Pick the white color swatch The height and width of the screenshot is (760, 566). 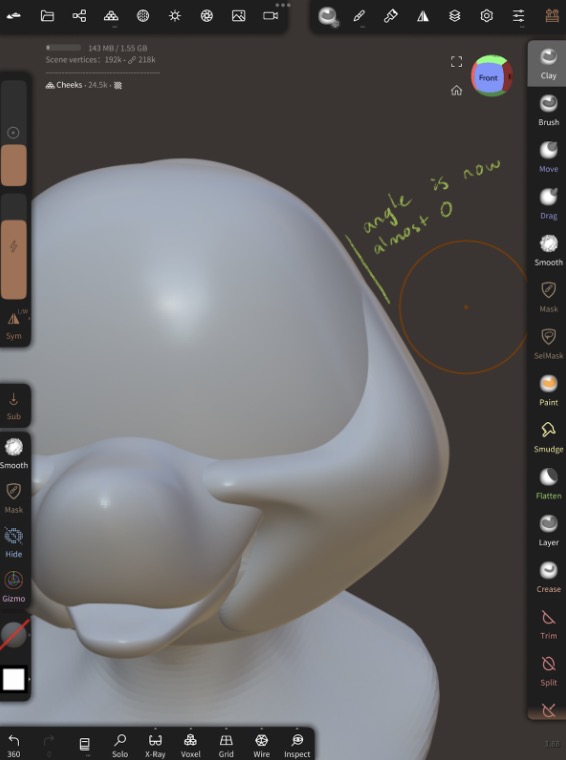[14, 679]
